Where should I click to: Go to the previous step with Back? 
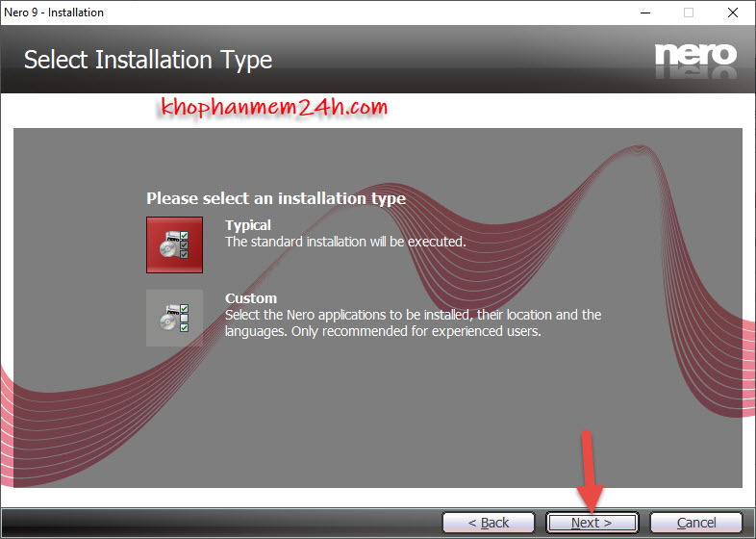[489, 523]
